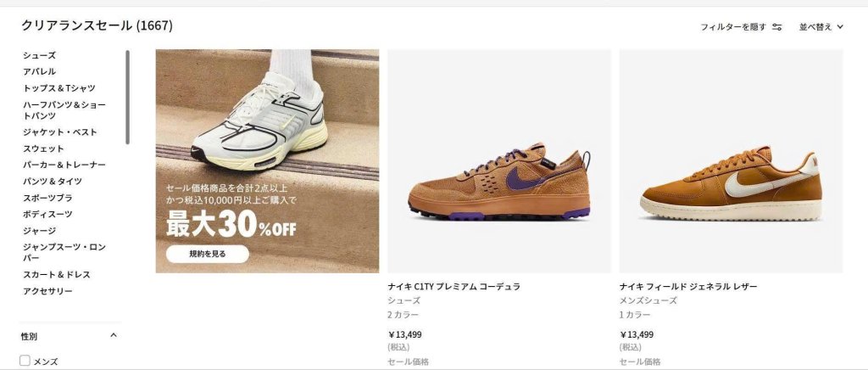Screen dimensions: 868x370
Task: Open トップス＆Tシャツ category
Action: tap(59, 88)
